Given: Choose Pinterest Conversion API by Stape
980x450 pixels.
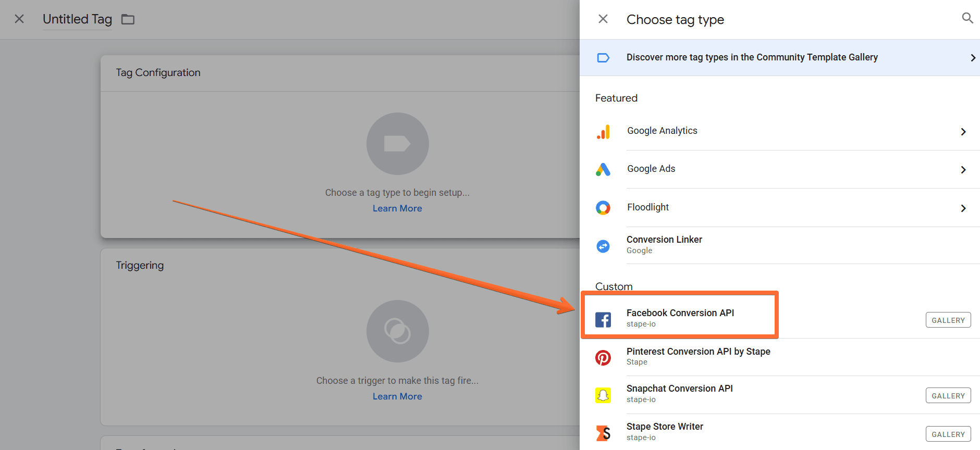Looking at the screenshot, I should (780, 357).
